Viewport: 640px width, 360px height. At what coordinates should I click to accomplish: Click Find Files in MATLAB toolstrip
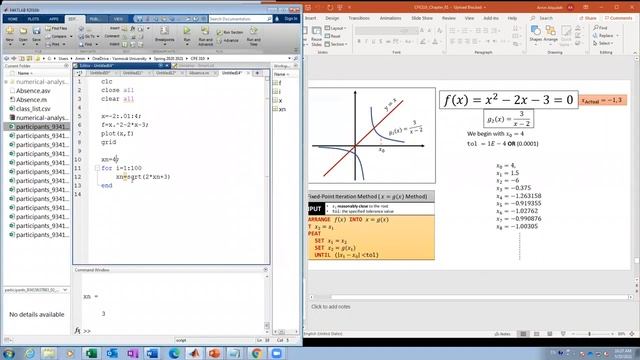pyautogui.click(x=57, y=29)
